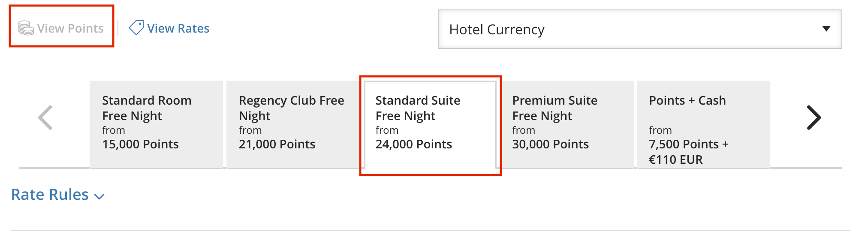Select the Regency Club Free Night tab
This screenshot has width=868, height=241.
pyautogui.click(x=293, y=124)
